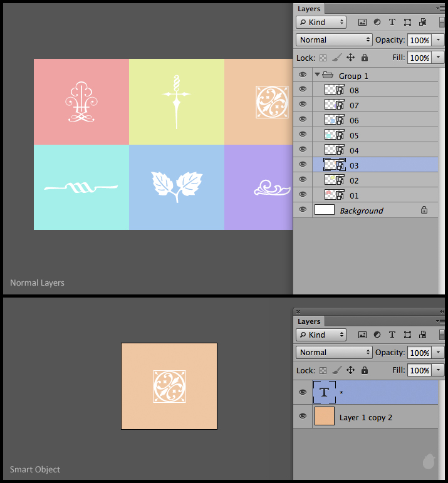Toggle visibility of the Background layer
The image size is (448, 483).
point(303,210)
